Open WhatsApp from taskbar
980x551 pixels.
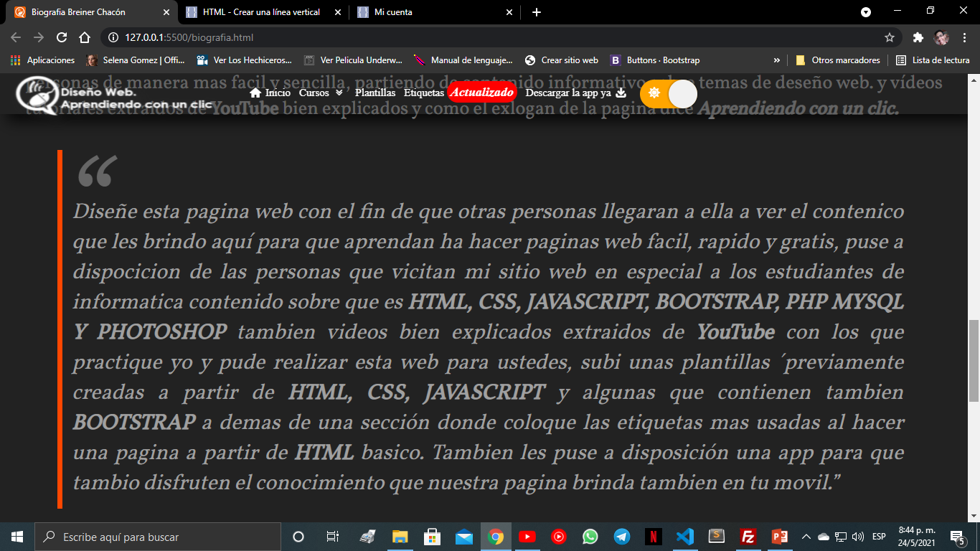pos(590,537)
